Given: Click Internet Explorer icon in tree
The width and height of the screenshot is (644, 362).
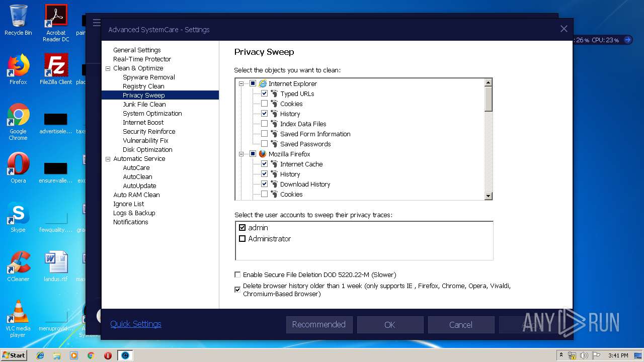Looking at the screenshot, I should coord(263,83).
